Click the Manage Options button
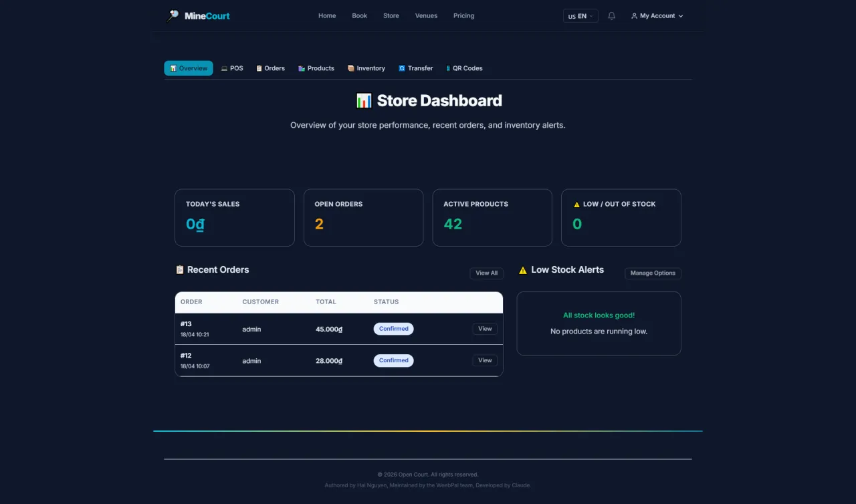Screen dimensions: 856x504 point(653,273)
